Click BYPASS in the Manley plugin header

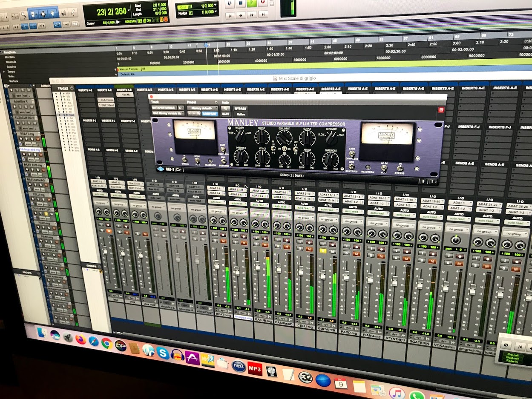click(x=240, y=109)
